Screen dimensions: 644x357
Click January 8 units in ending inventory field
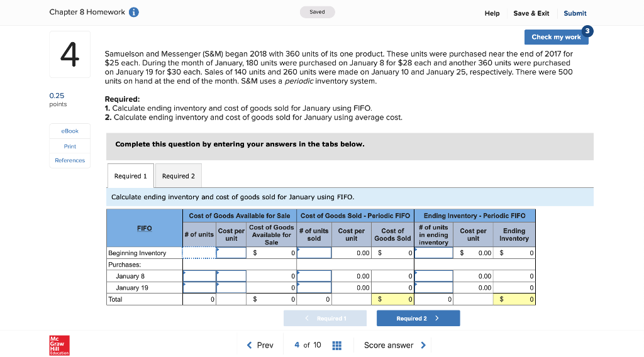pyautogui.click(x=434, y=276)
